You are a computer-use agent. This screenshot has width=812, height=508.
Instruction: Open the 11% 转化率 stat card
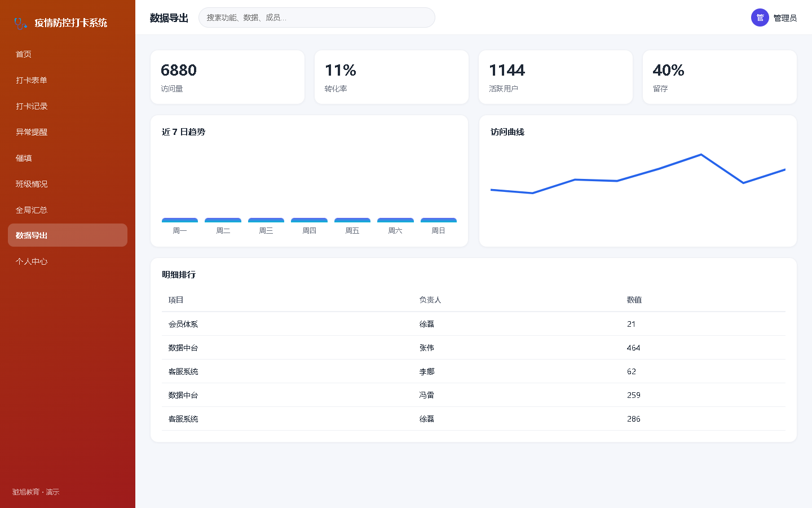pos(391,77)
